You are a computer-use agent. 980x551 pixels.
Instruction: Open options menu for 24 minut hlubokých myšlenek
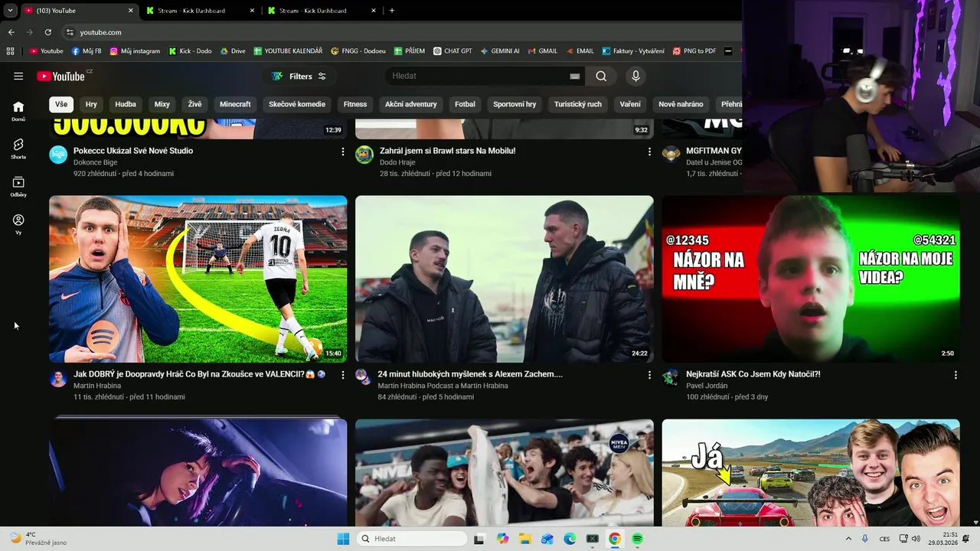pyautogui.click(x=649, y=375)
